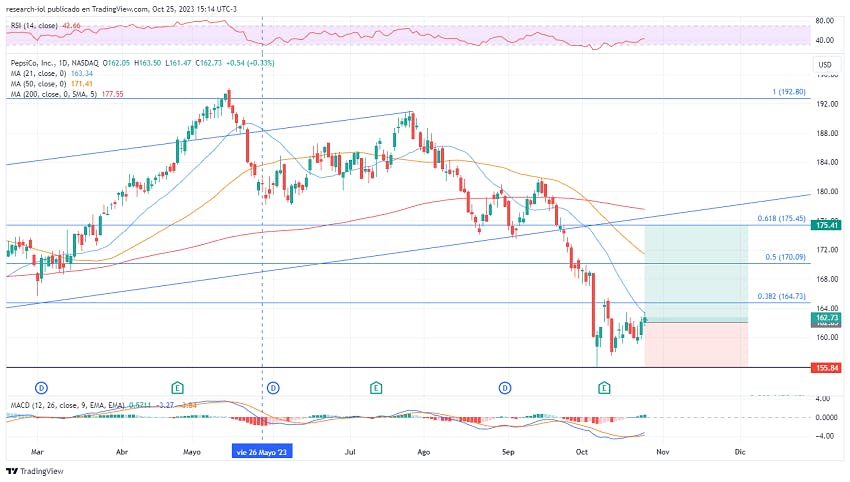Image resolution: width=850 pixels, height=482 pixels.
Task: Click the 168.00 price axis value
Action: [x=827, y=279]
